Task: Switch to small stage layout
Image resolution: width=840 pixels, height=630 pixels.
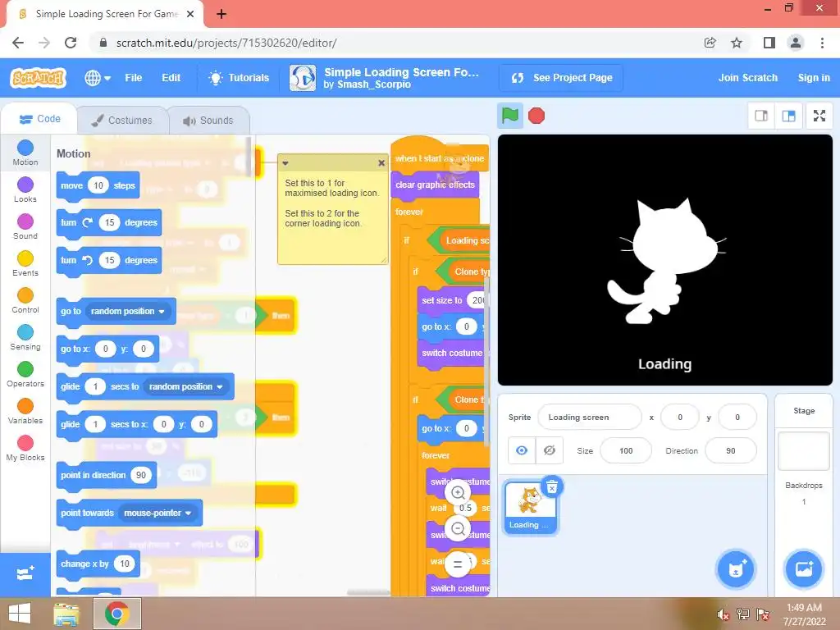Action: point(761,116)
